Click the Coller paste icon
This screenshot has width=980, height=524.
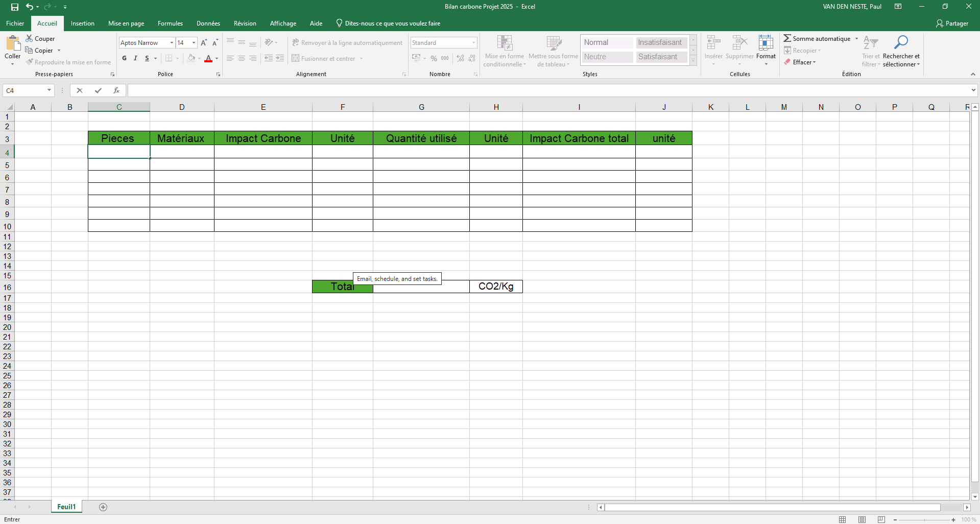[x=13, y=45]
